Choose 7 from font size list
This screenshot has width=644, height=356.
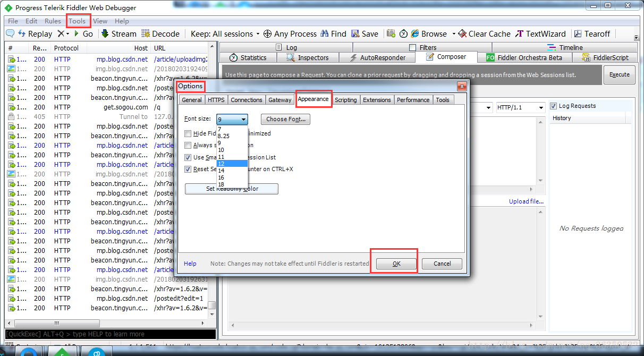232,129
